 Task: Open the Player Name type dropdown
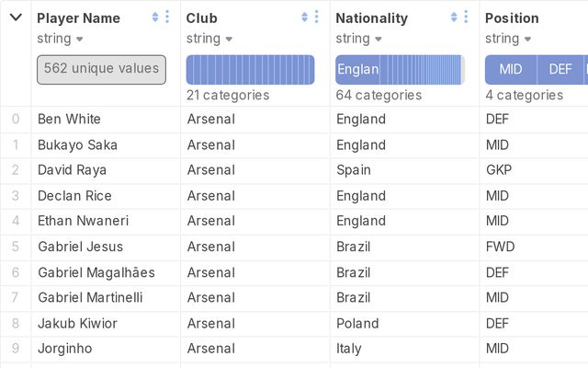pyautogui.click(x=79, y=39)
